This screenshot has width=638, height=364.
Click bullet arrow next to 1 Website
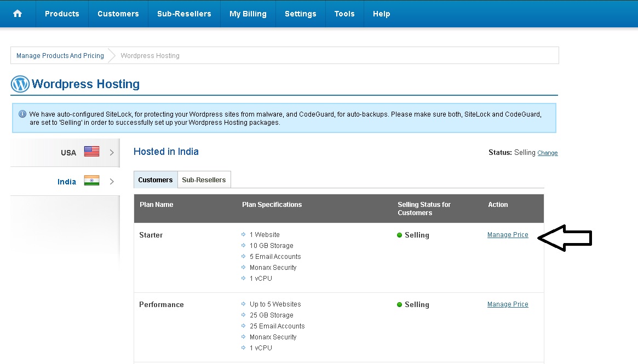(243, 234)
